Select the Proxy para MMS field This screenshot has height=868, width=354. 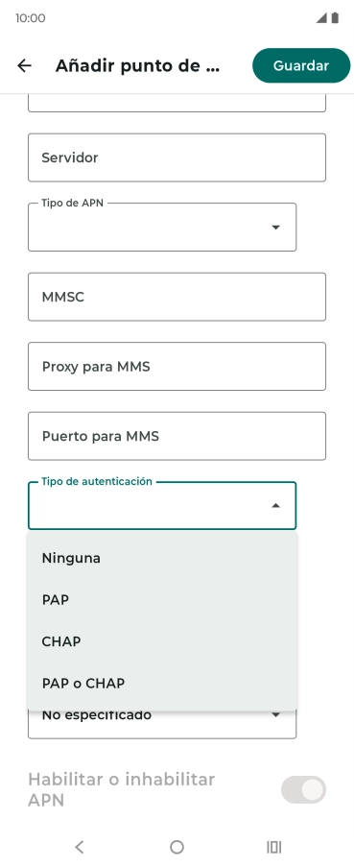[177, 367]
